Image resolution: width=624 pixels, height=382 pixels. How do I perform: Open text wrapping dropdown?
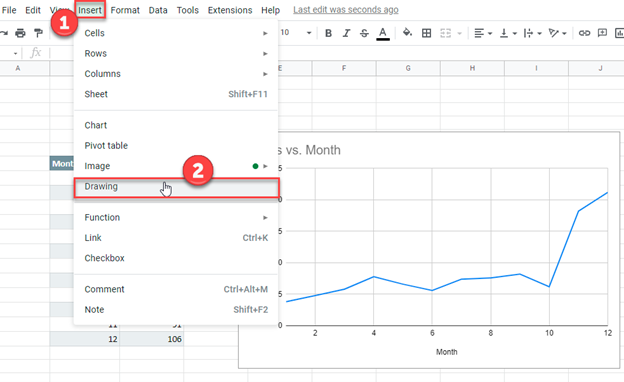(x=532, y=33)
